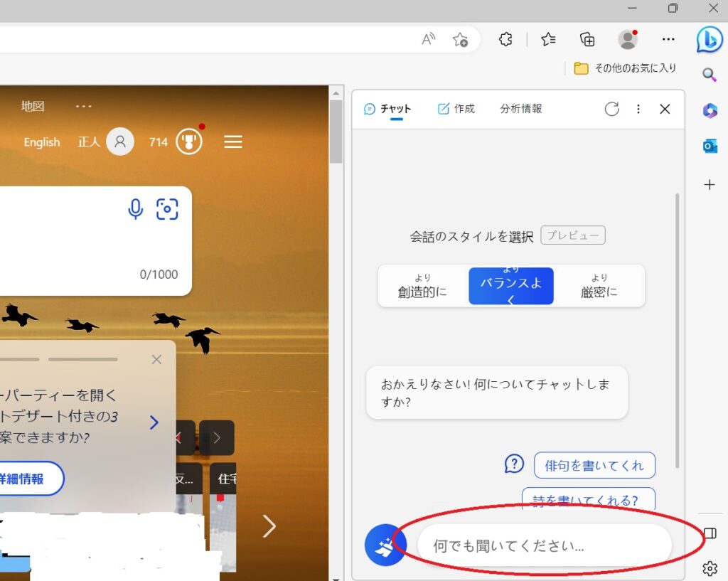Click the Bing Copilot icon in the Edge sidebar
The width and height of the screenshot is (728, 581).
tap(709, 41)
